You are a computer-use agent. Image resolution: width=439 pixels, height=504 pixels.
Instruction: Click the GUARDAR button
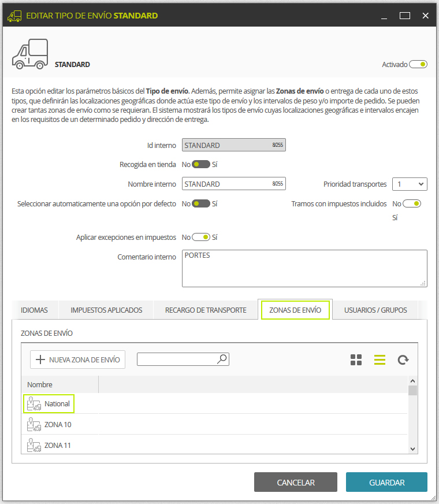coord(386,482)
